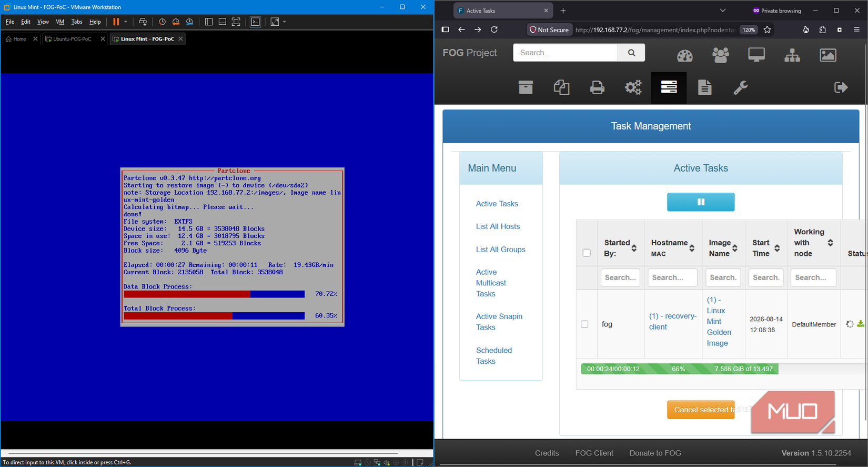The image size is (868, 467).
Task: Take a snapshot of this virtual machine
Action: click(162, 22)
